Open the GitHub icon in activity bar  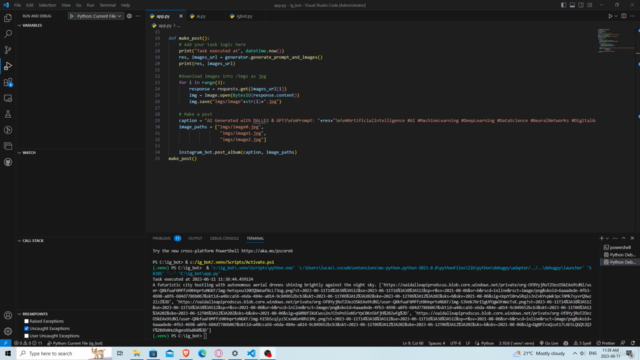8,162
